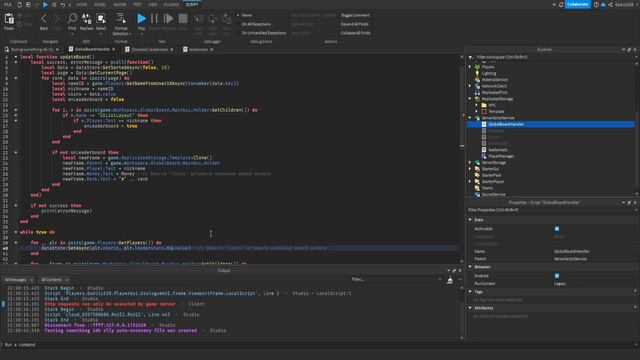Click Collapse All Folds action
This screenshot has width=640, height=360.
click(356, 33)
